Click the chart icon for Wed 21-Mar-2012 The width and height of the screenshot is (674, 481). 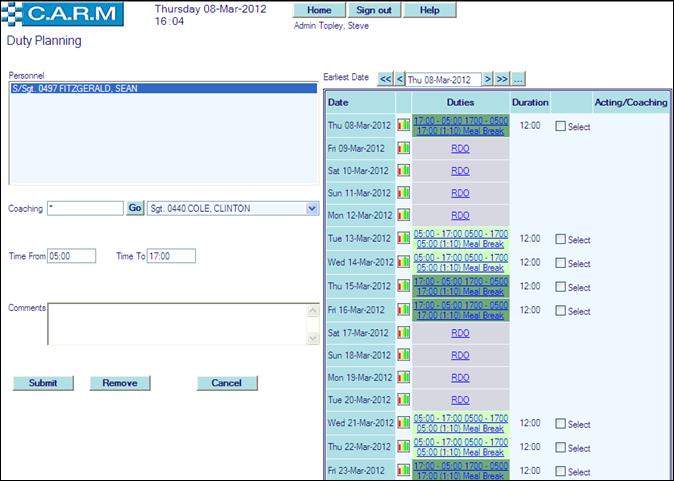tap(404, 424)
